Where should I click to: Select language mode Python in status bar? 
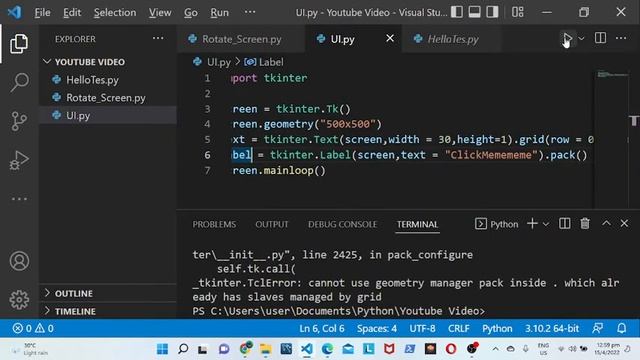[x=497, y=329]
